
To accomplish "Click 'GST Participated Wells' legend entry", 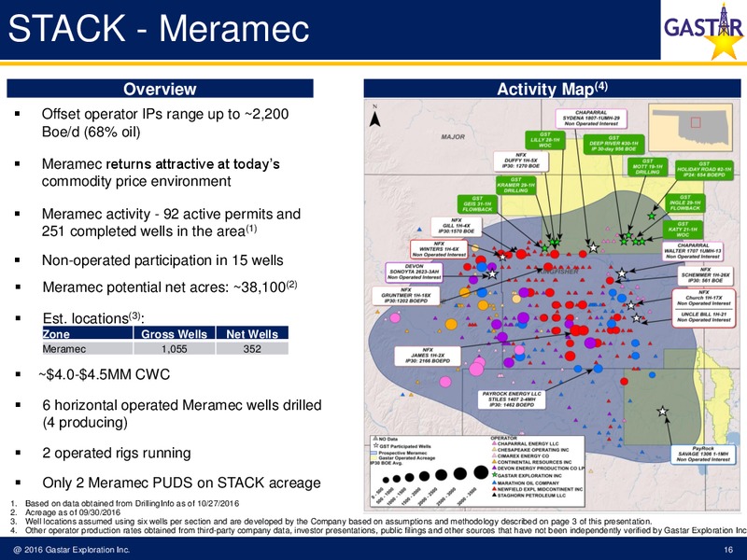I will tap(402, 446).
